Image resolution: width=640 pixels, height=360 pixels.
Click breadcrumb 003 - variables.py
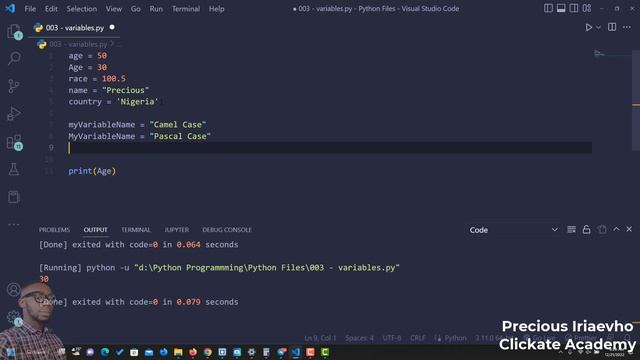tap(78, 44)
